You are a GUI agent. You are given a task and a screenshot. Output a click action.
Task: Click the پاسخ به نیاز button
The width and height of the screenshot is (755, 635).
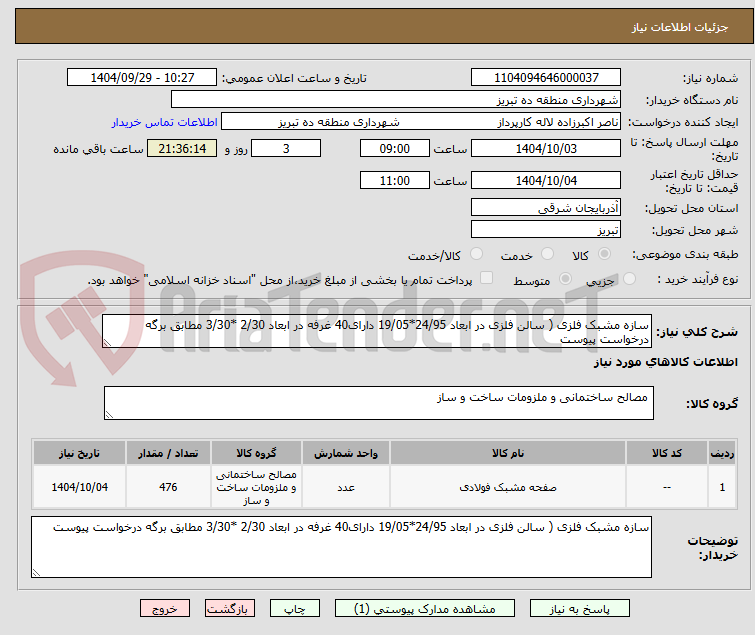[x=580, y=609]
